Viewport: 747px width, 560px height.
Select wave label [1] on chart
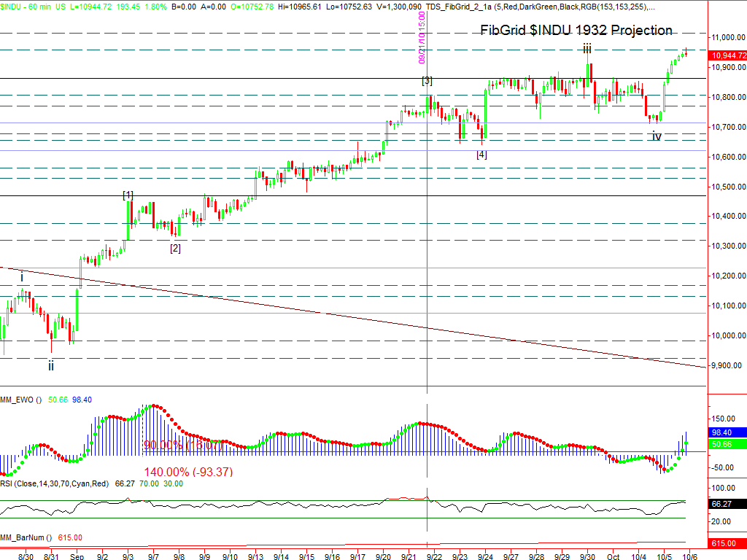pos(128,195)
